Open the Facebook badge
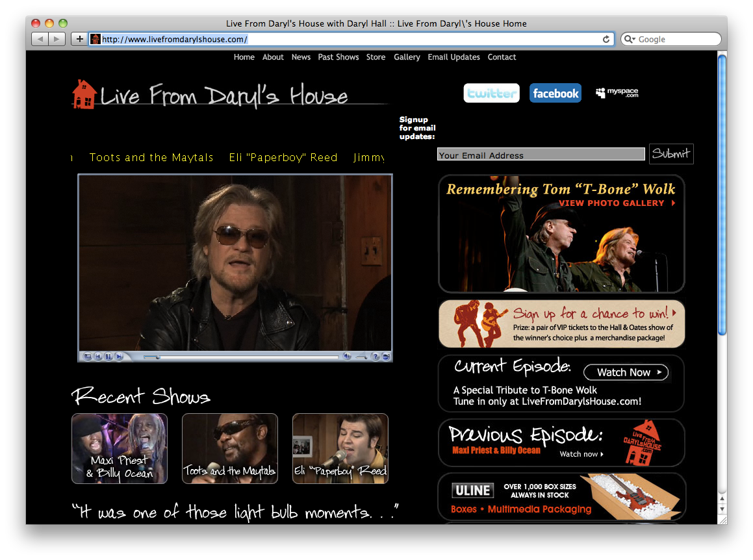Screen dimensions: 753x560 click(x=555, y=93)
